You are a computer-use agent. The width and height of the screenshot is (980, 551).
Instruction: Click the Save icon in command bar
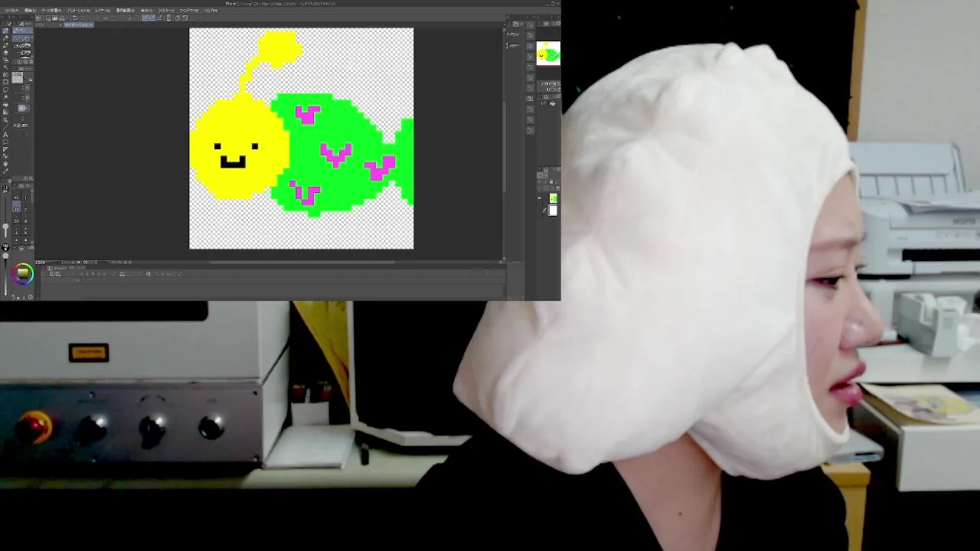point(62,18)
